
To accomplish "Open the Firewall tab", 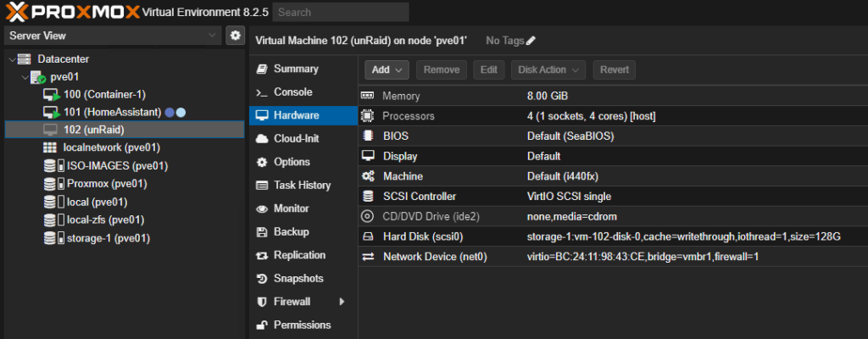I will click(x=303, y=302).
